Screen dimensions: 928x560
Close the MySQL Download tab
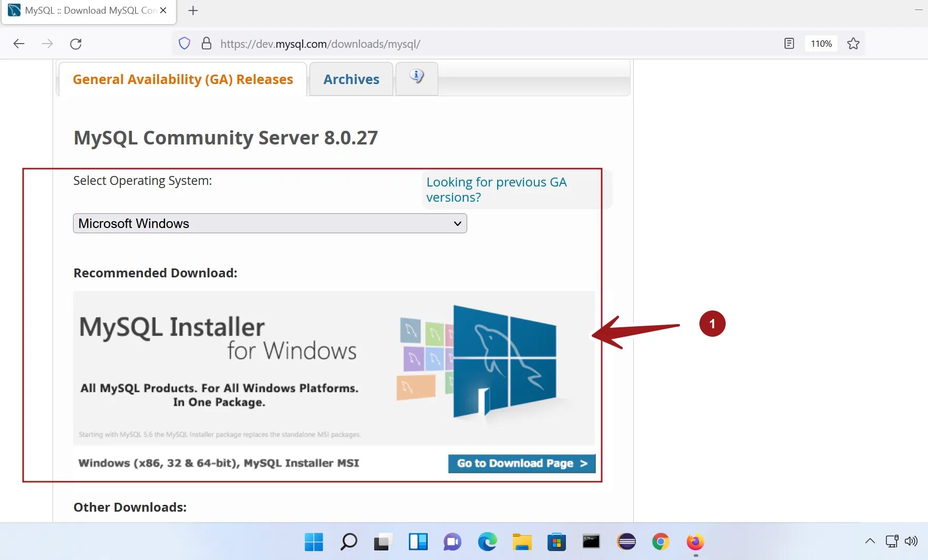pos(163,11)
